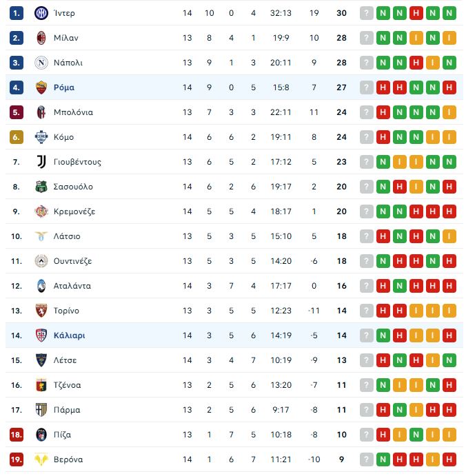Image resolution: width=466 pixels, height=476 pixels.
Task: Click the Cagliari club crest
Action: point(41,335)
